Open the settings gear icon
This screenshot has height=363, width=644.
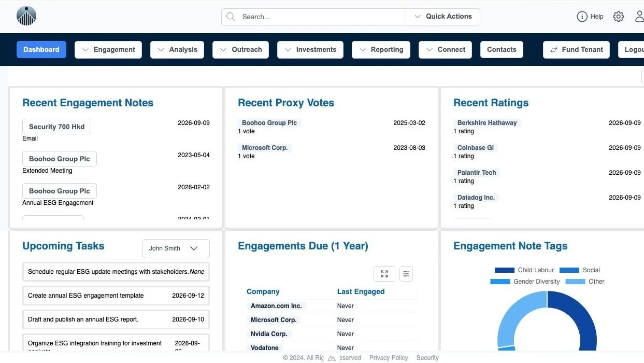(x=618, y=17)
